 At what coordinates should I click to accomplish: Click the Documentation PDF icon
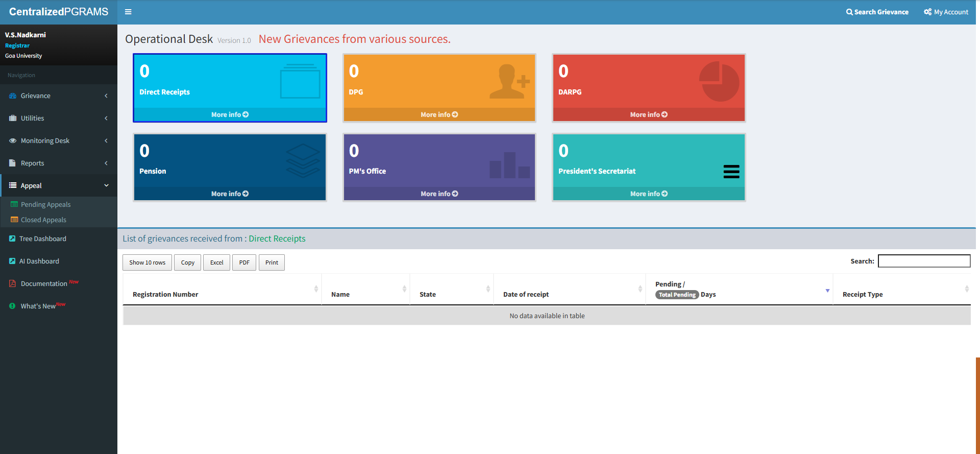click(12, 283)
